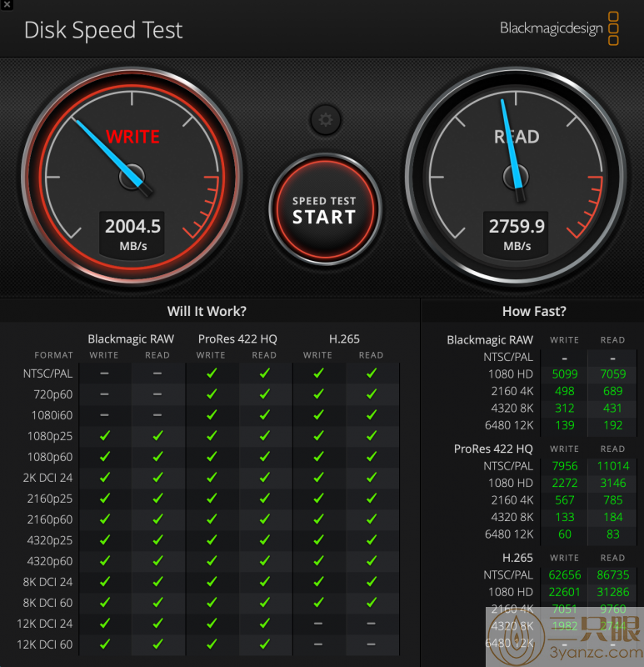Click Blackmagic RAW 4320 8K read value 431
Screen dimensions: 644x667
click(612, 408)
